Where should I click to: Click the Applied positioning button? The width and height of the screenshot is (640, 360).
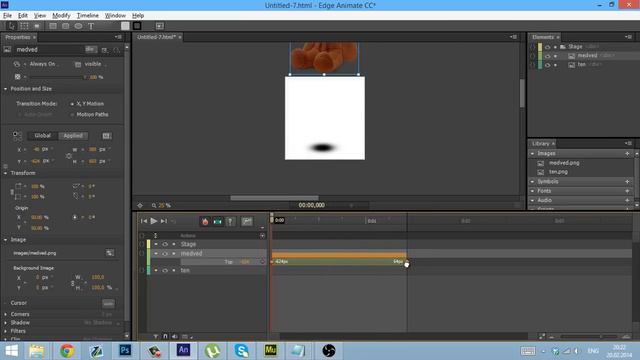pos(73,136)
